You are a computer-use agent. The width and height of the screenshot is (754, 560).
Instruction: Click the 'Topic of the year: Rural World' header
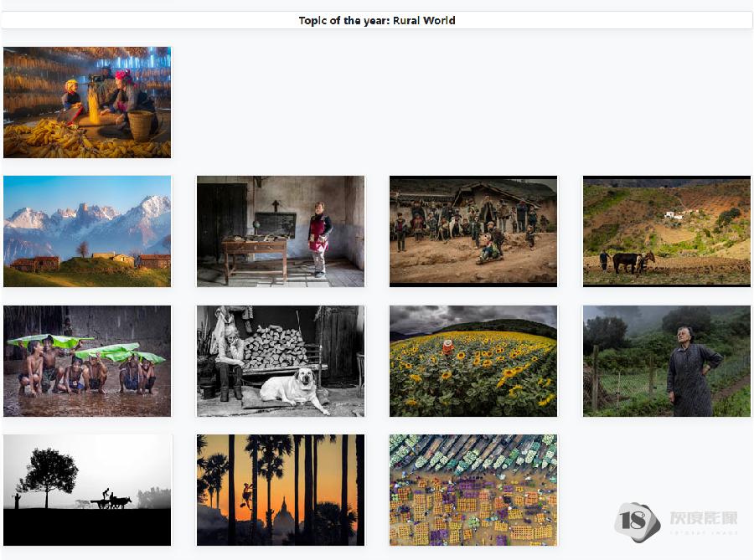pyautogui.click(x=377, y=20)
